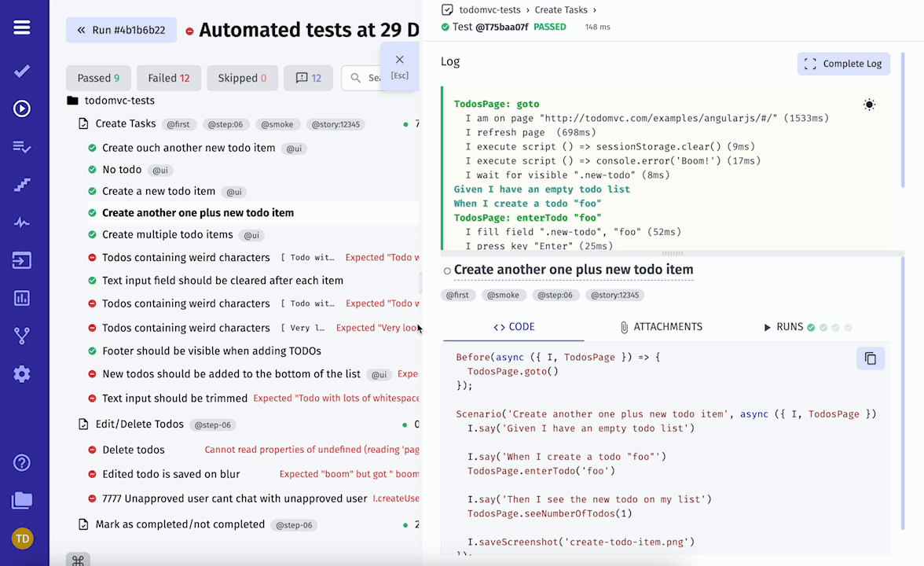Image resolution: width=924 pixels, height=566 pixels.
Task: Click the @smoke tag under test title
Action: (x=503, y=295)
